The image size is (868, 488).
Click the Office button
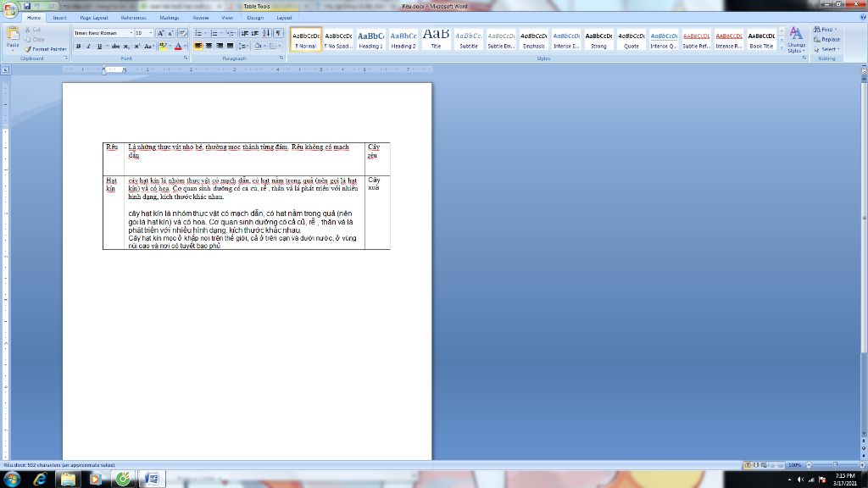click(10, 9)
